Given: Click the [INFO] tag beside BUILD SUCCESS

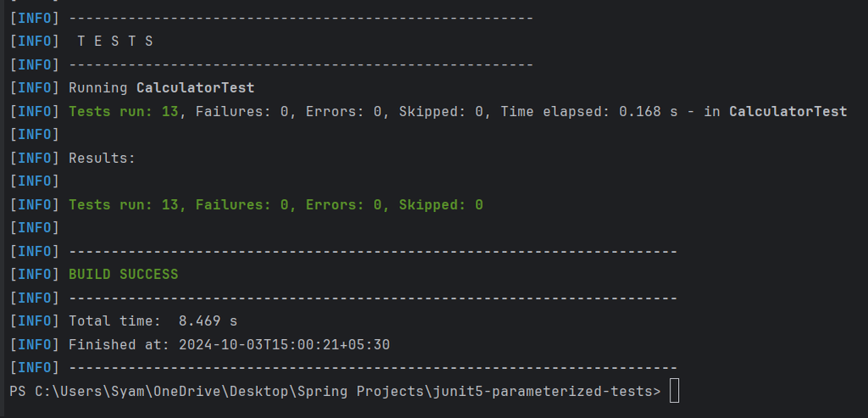Looking at the screenshot, I should pyautogui.click(x=34, y=275).
